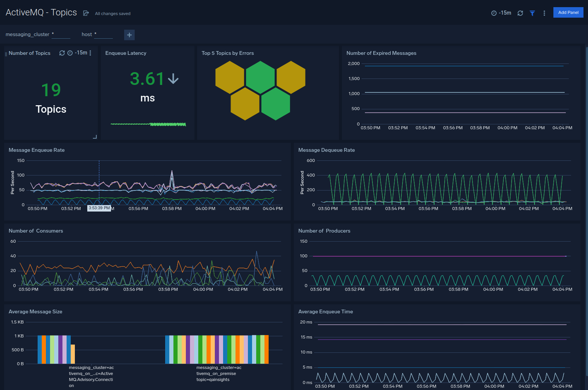
Task: Select a yellow hexagon in Top 5 Topics
Action: click(229, 78)
